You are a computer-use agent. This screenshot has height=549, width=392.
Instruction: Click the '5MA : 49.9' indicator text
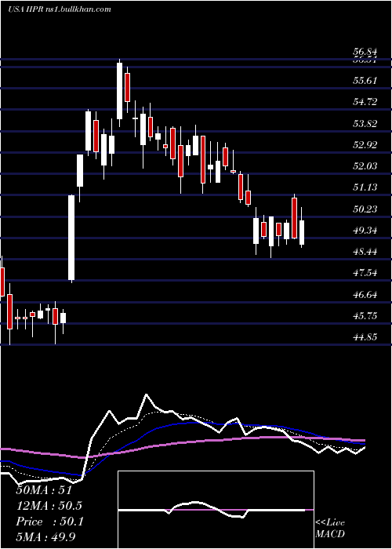pos(45,537)
